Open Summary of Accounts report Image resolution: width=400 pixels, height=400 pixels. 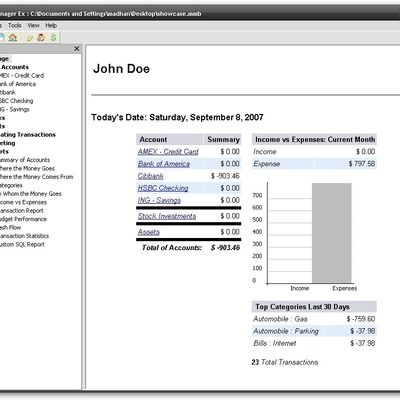(x=25, y=160)
